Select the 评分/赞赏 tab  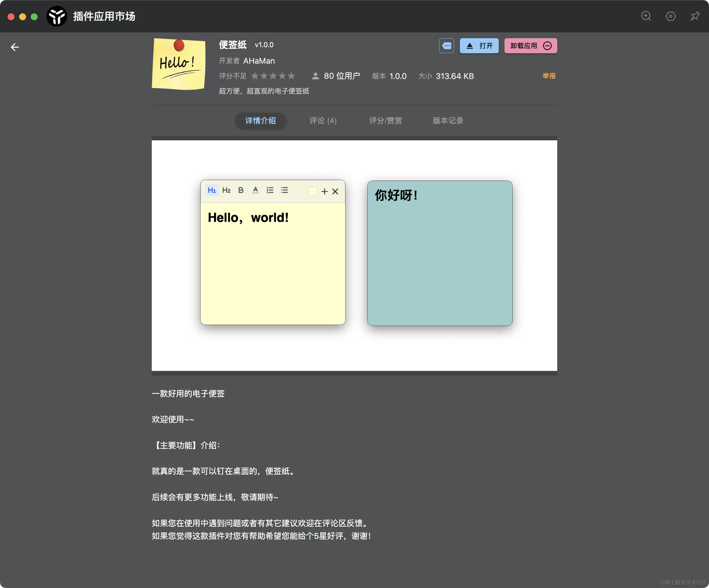(385, 120)
